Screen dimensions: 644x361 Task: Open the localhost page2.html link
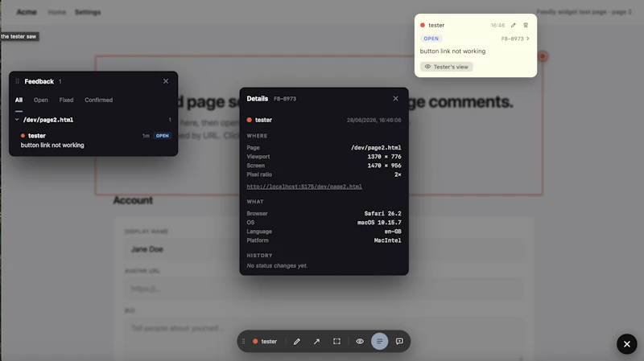[x=304, y=187]
